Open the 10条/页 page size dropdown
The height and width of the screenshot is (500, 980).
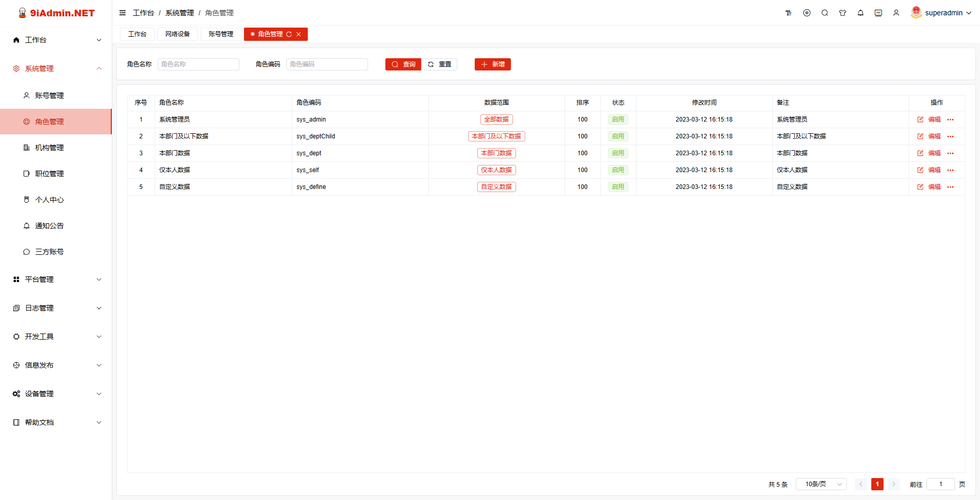[821, 484]
